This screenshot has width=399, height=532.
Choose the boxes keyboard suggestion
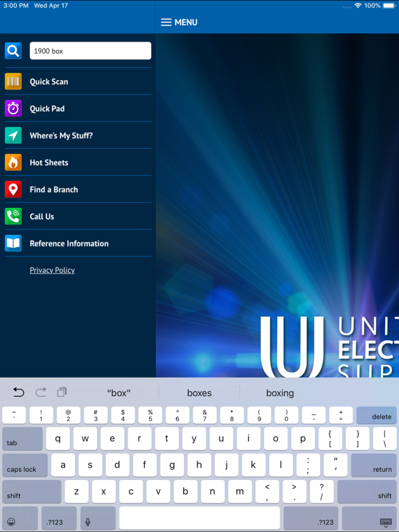199,393
